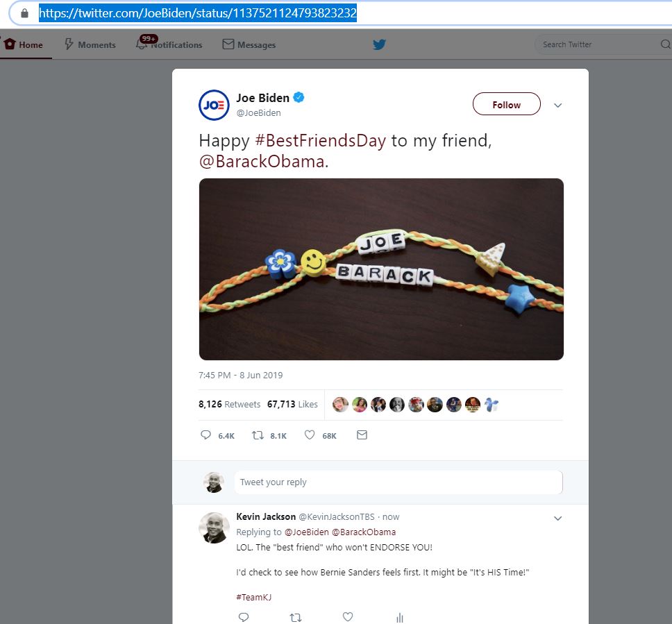Click the reply icon showing 6.4K

205,435
